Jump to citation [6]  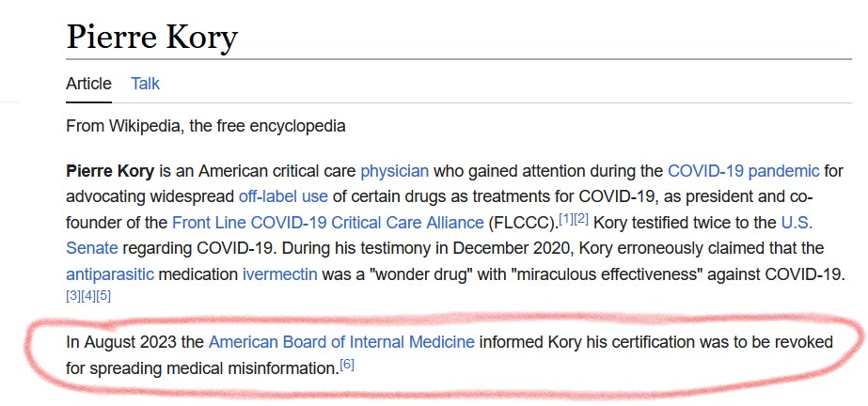coord(346,364)
